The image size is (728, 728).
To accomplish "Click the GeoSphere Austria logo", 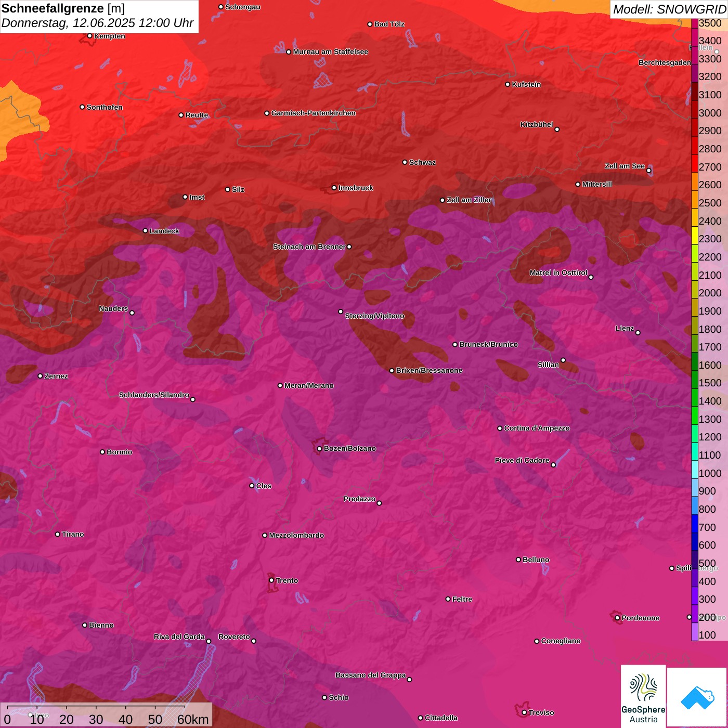I will point(643,696).
